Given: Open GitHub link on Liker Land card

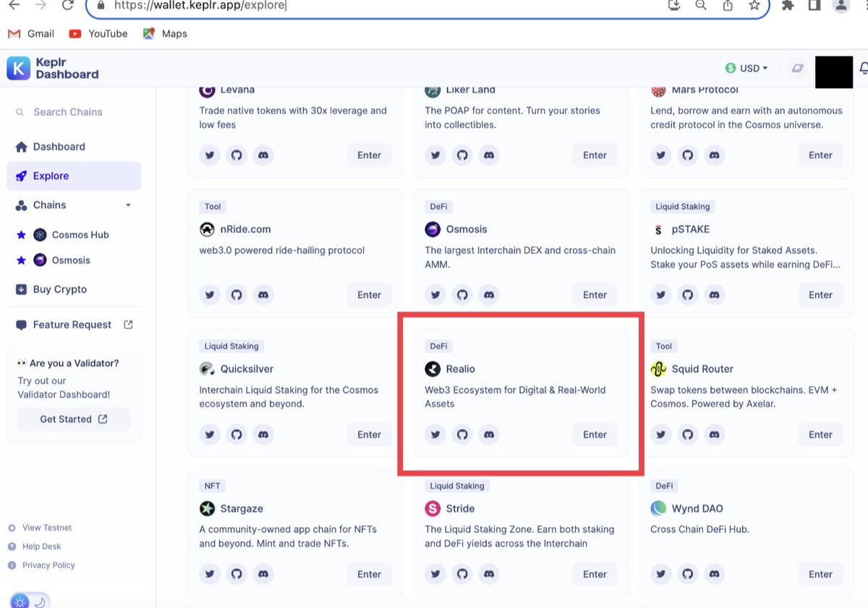Looking at the screenshot, I should pyautogui.click(x=462, y=155).
